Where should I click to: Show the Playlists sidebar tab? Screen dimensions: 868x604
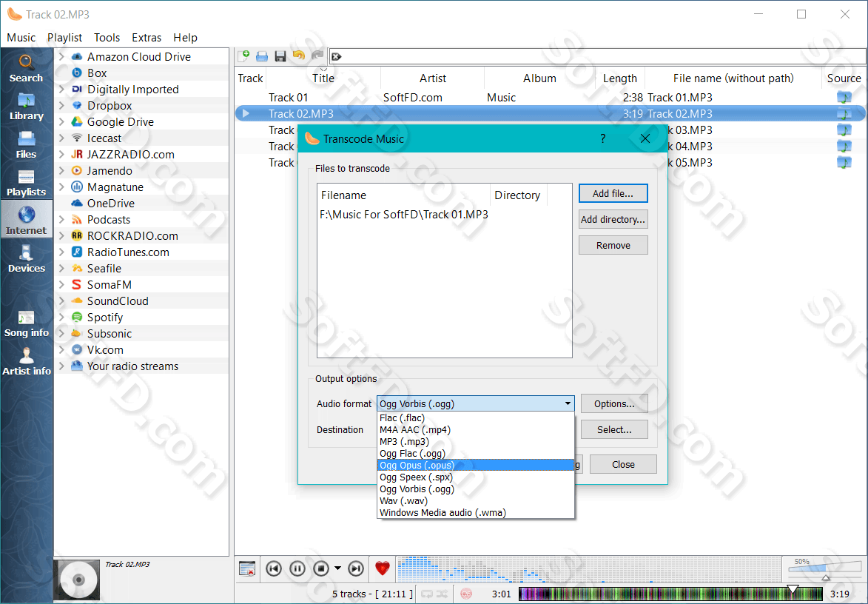26,184
